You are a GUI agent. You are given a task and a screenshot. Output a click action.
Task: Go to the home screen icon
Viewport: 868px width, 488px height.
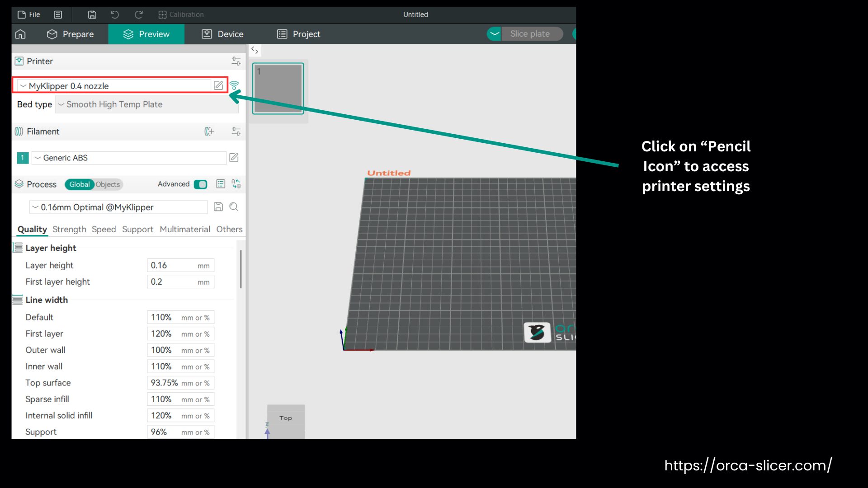coord(20,34)
